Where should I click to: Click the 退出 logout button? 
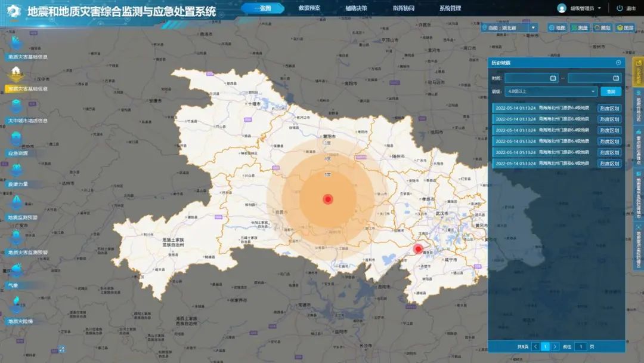pos(626,8)
